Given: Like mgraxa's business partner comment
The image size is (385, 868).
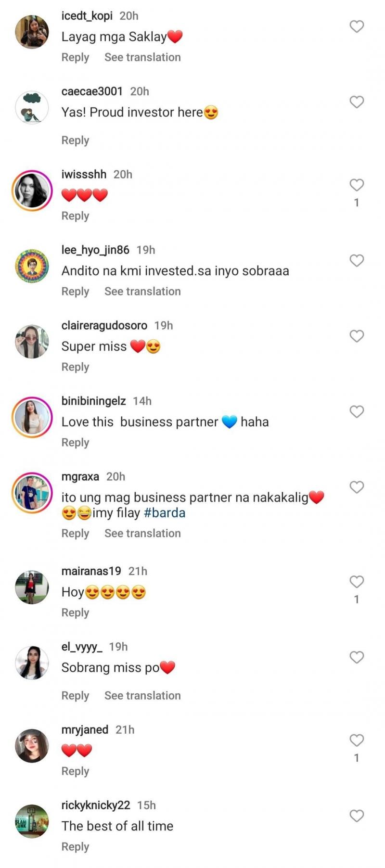Looking at the screenshot, I should click(x=357, y=487).
